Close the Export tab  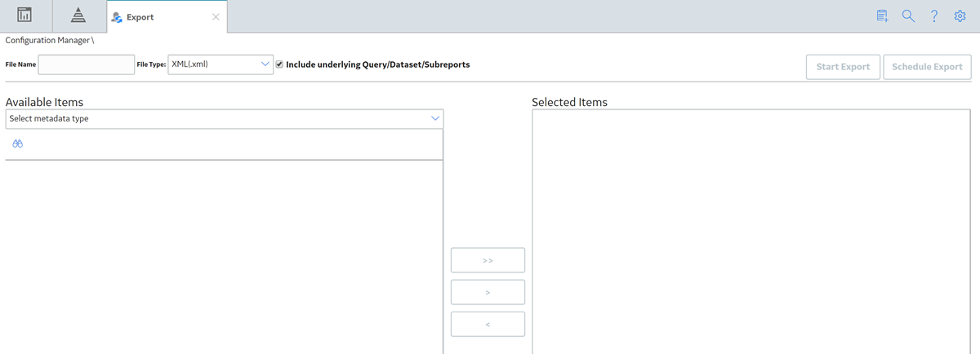pyautogui.click(x=216, y=16)
